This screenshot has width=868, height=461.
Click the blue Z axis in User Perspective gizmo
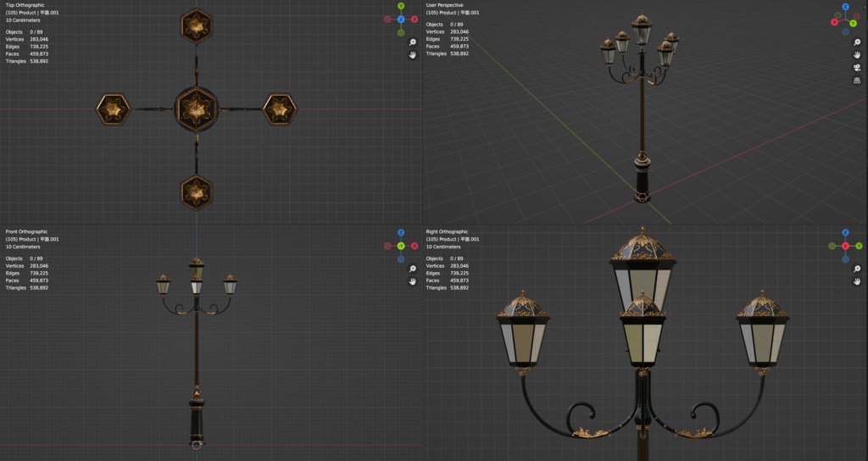click(845, 7)
